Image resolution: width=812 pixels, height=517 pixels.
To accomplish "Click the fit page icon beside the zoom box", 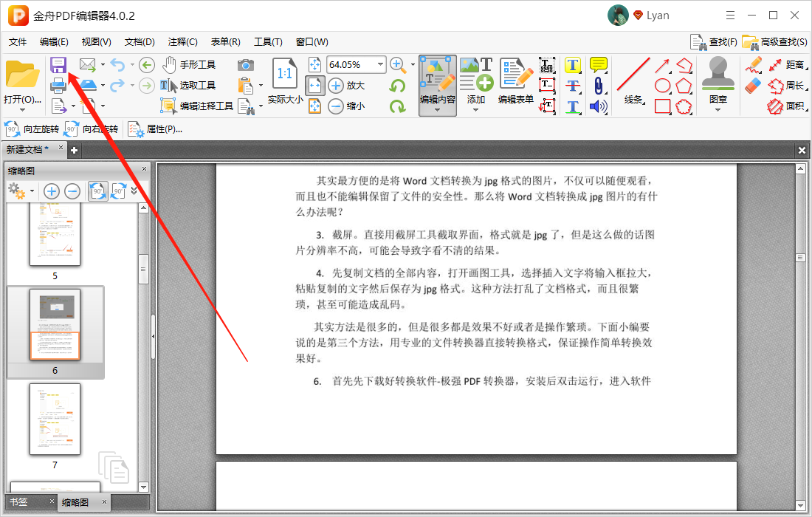I will pos(315,65).
